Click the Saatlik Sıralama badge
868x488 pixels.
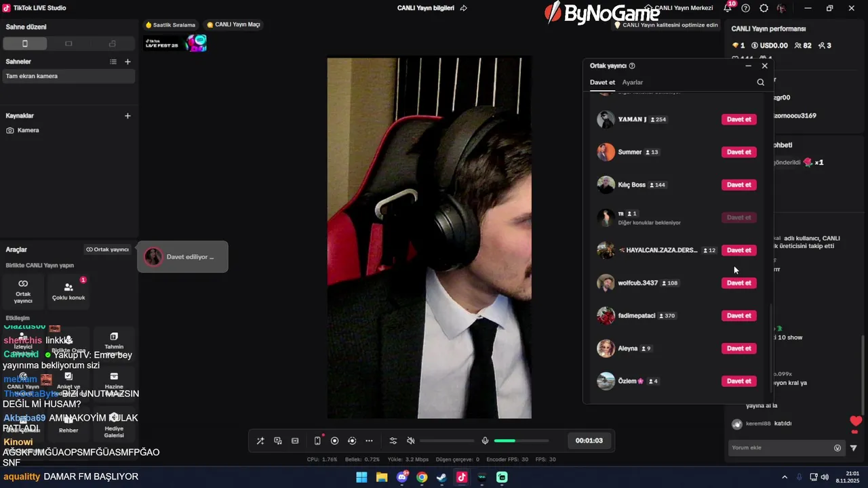[x=170, y=24]
